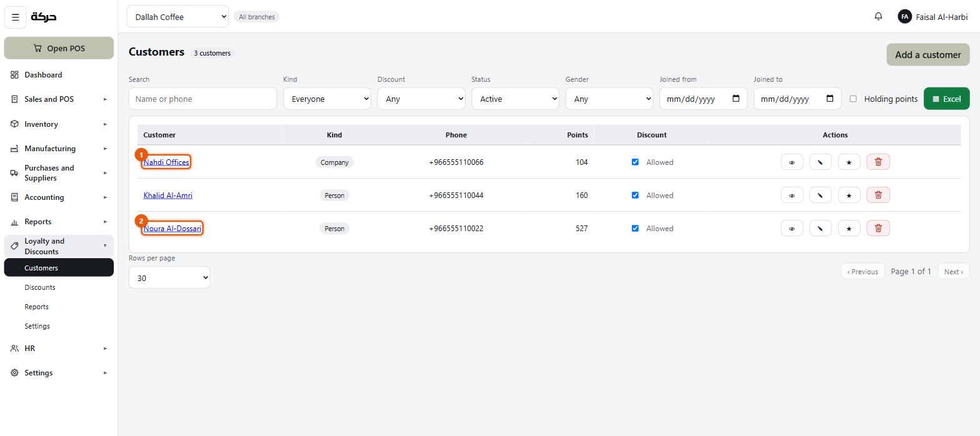Open the Dashboard menu item
Viewport: 980px width, 436px height.
(x=59, y=75)
